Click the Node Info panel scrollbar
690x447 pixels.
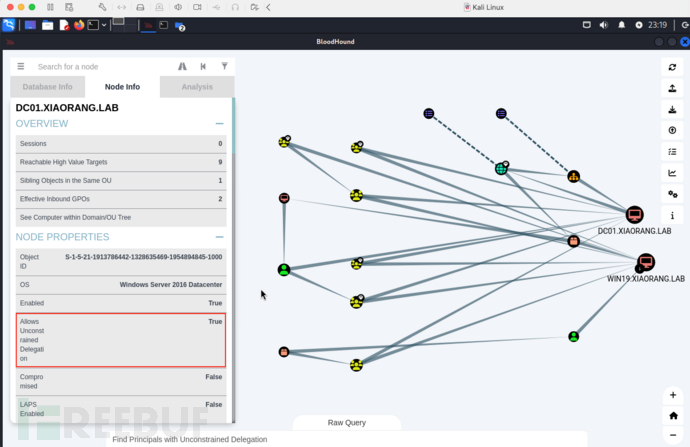point(233,125)
